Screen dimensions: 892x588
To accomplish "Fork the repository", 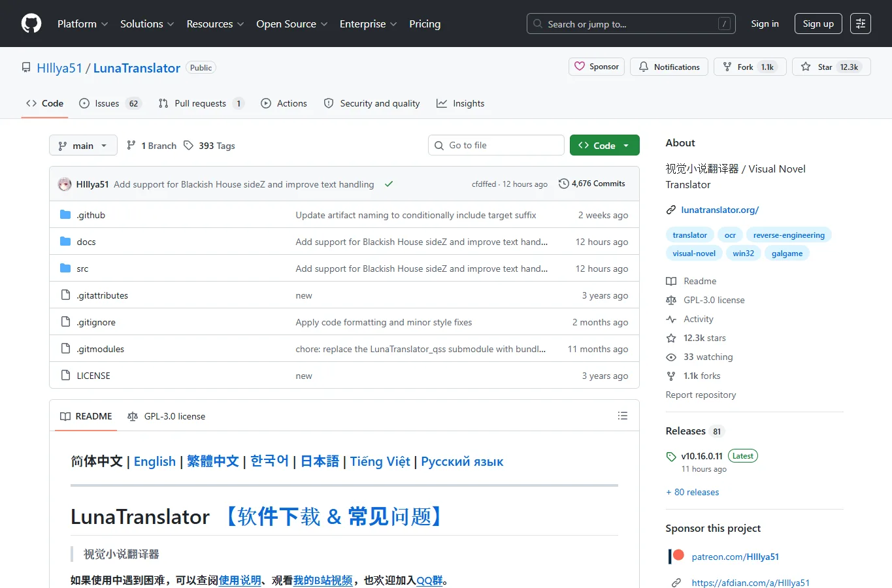I will 750,67.
